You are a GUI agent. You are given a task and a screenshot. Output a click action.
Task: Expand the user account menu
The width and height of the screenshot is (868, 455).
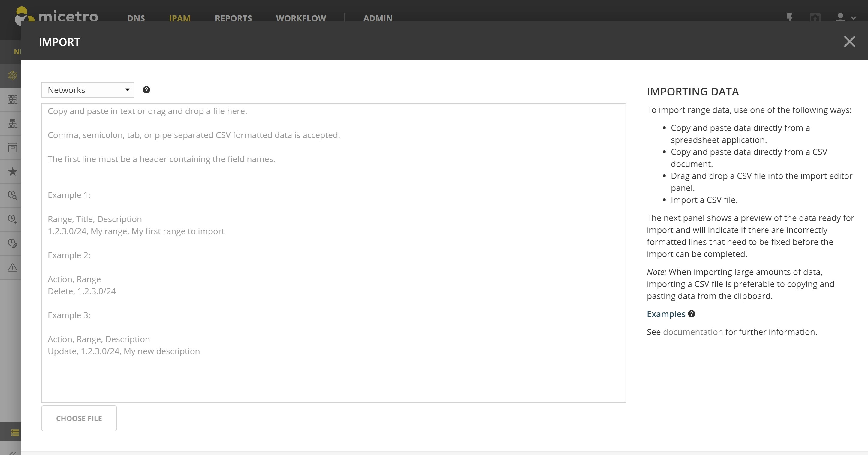pos(845,17)
